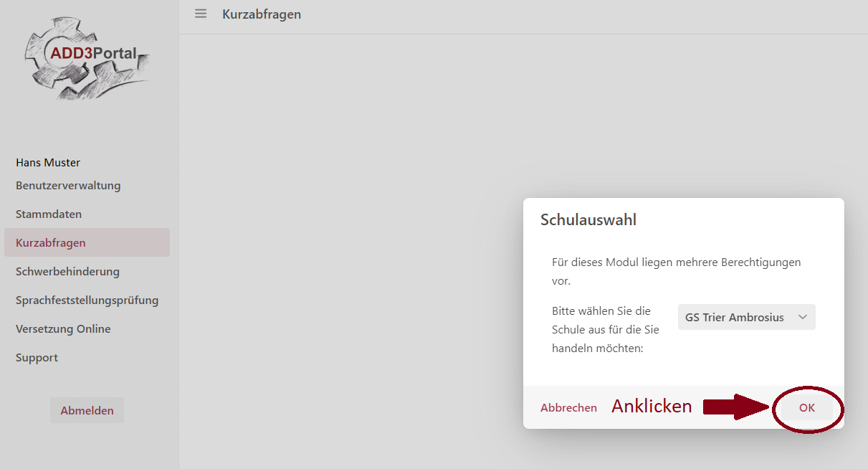Open Benutzerverwaltung in the sidebar
Screen dimensions: 868x469
[68, 185]
